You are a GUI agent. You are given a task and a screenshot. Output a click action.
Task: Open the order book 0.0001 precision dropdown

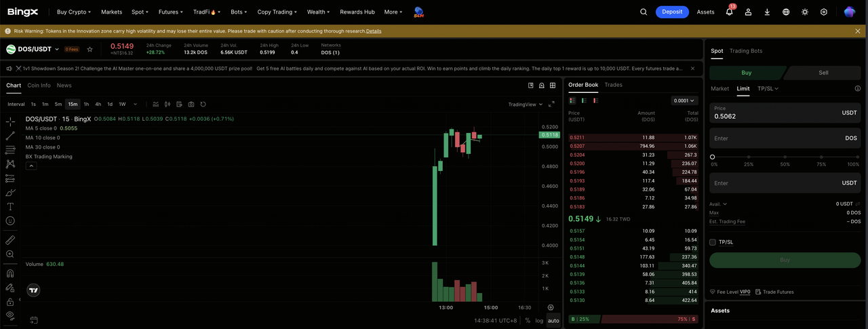click(x=684, y=100)
